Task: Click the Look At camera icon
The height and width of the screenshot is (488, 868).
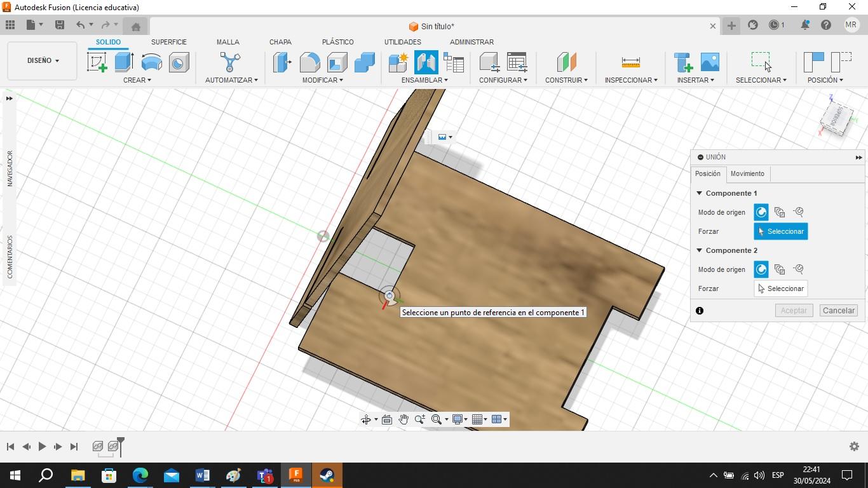Action: tap(387, 419)
